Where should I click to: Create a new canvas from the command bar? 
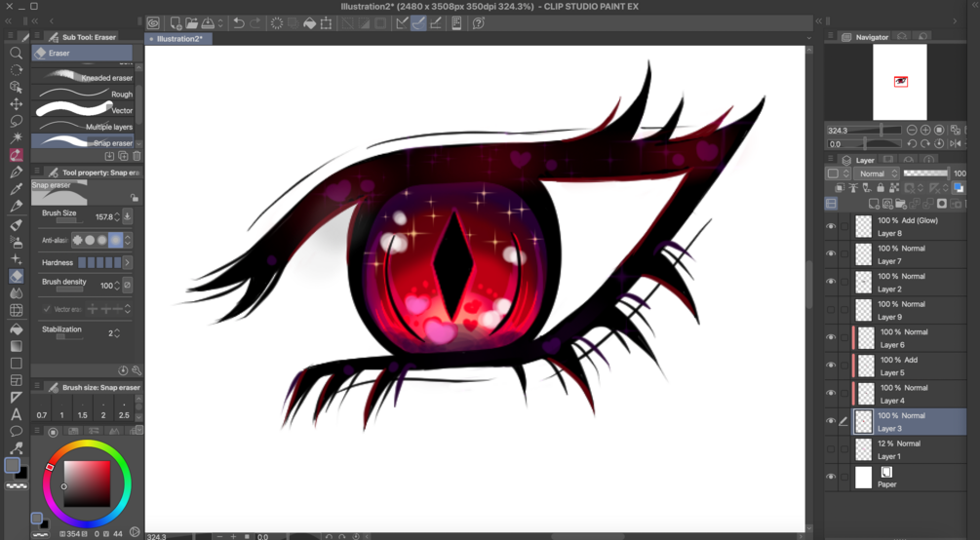click(x=176, y=23)
